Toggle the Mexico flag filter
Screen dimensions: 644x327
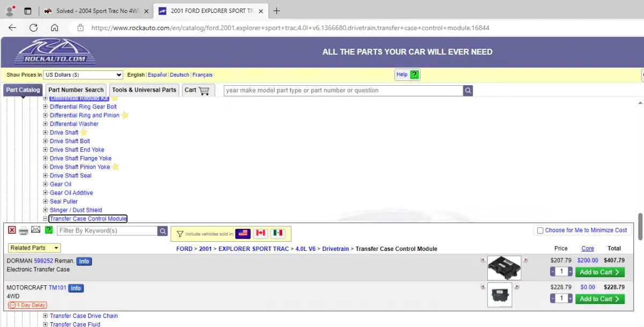(277, 233)
